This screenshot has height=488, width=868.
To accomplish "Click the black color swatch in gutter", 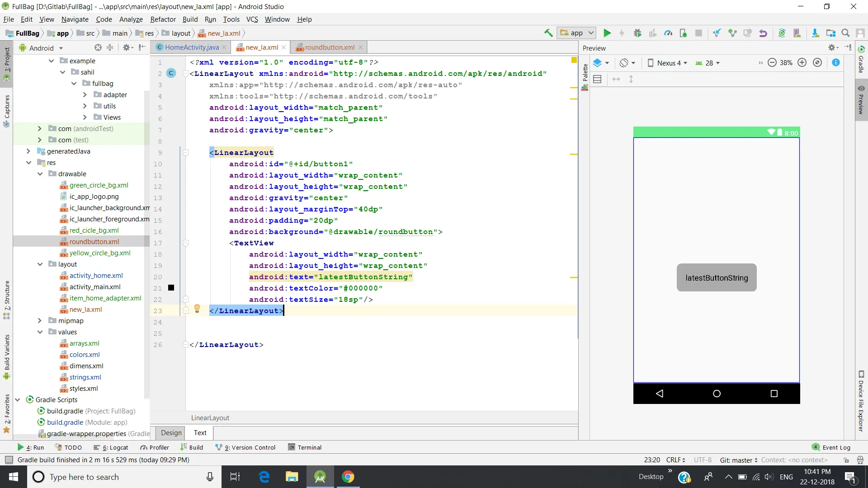I will pos(171,288).
